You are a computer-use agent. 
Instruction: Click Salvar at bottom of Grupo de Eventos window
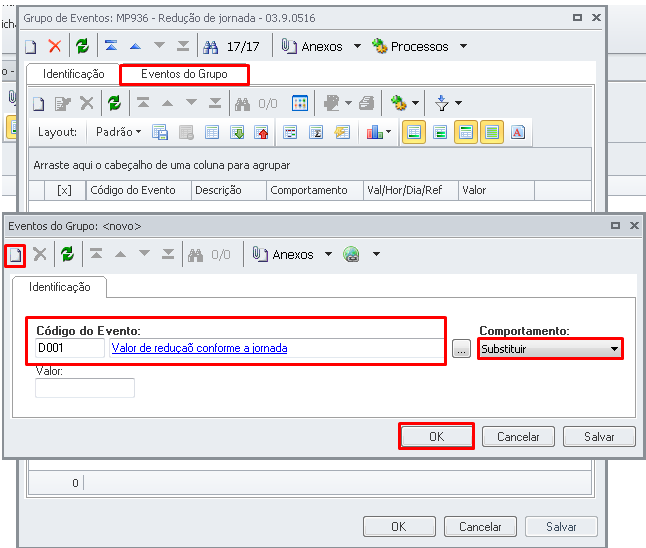click(561, 527)
